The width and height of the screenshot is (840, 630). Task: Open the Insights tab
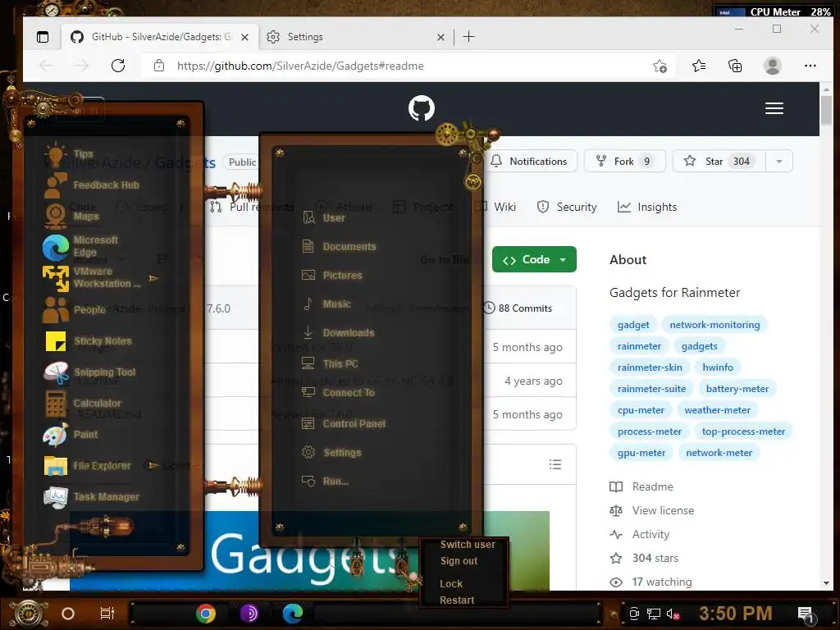647,207
